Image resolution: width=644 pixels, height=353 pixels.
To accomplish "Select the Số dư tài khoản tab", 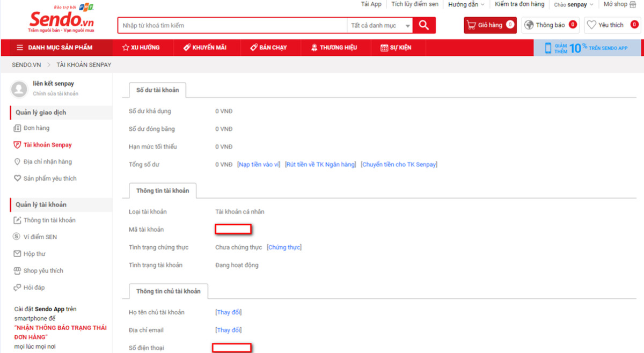I will (x=157, y=90).
